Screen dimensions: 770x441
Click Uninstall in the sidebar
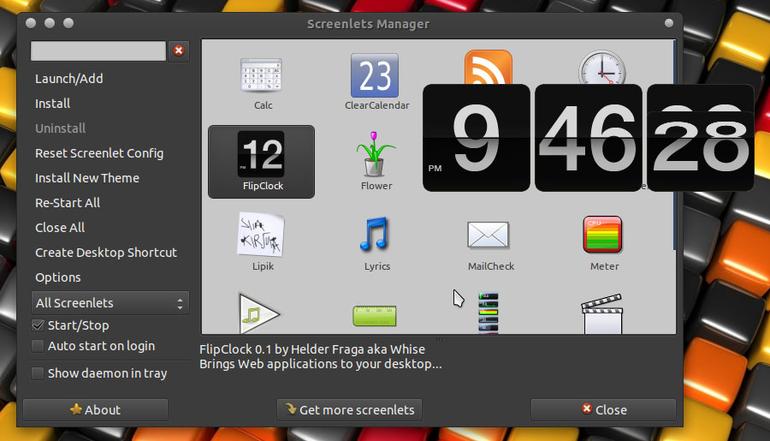[60, 129]
